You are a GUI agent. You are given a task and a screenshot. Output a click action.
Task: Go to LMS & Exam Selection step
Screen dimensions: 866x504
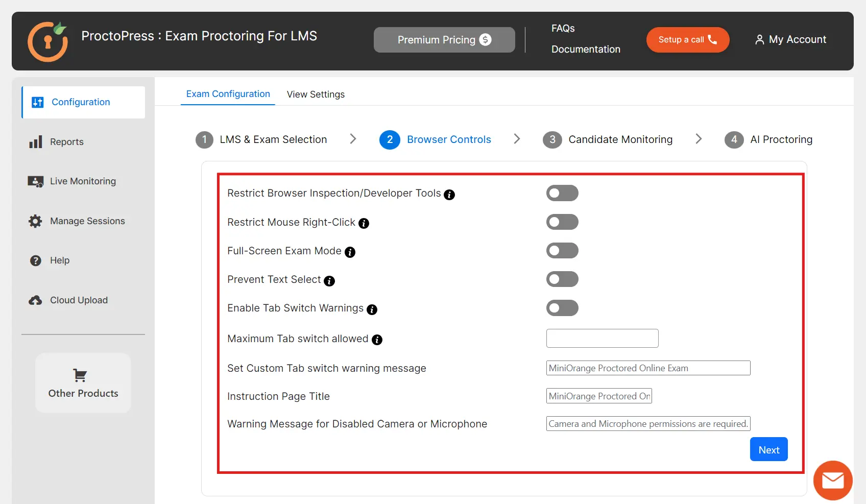click(273, 139)
